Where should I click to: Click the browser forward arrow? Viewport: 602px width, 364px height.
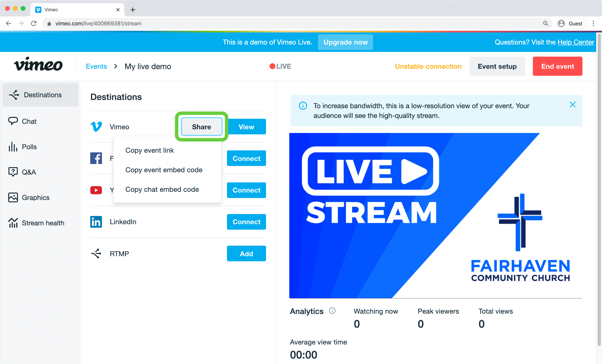[21, 23]
